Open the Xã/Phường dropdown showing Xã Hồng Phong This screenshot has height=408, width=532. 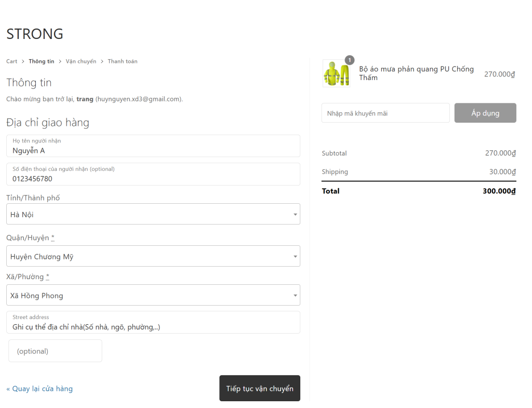[x=153, y=295]
